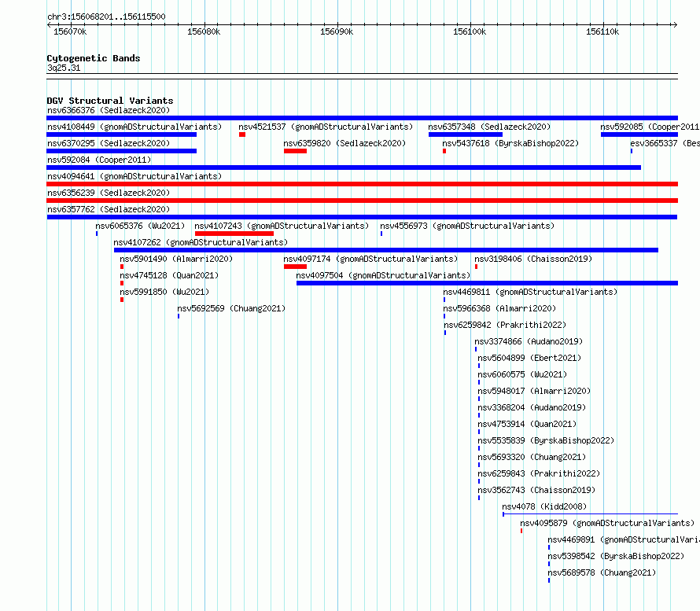Select the blue nsv592084 variant bar

pos(344,167)
